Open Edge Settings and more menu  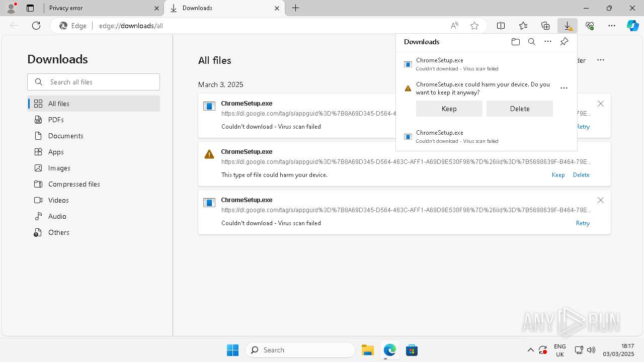coord(612,26)
